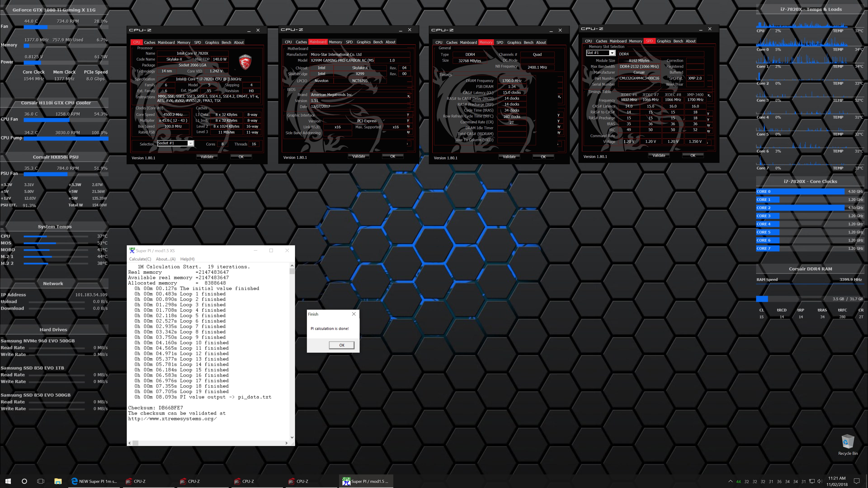Click the Checksum DB66BFE7 line
Viewport: 868px width, 488px height.
click(x=155, y=408)
